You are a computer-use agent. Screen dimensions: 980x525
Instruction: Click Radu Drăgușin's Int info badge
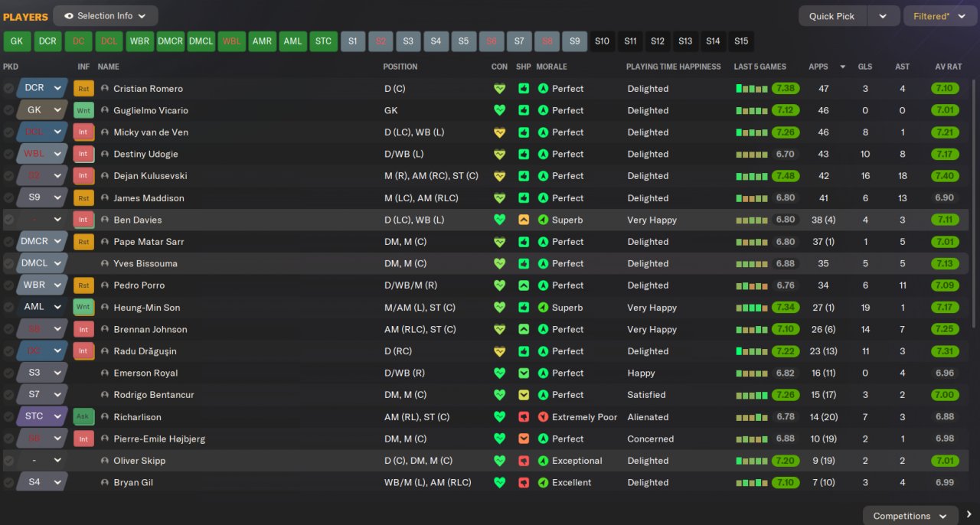tap(83, 351)
